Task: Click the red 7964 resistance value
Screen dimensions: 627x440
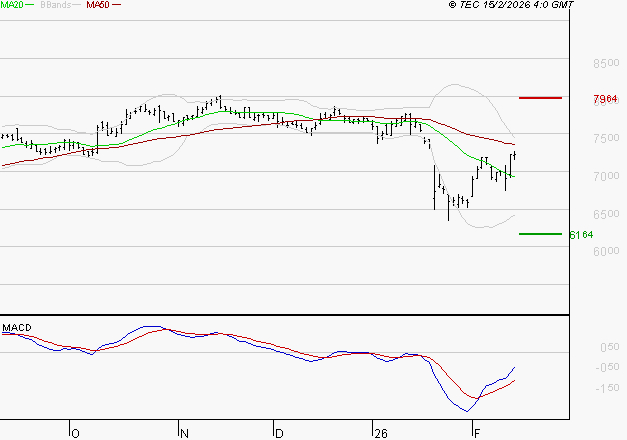Action: 605,98
